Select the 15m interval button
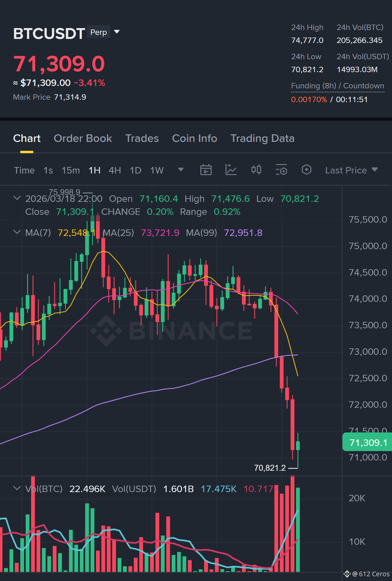Image resolution: width=392 pixels, height=581 pixels. tap(71, 170)
